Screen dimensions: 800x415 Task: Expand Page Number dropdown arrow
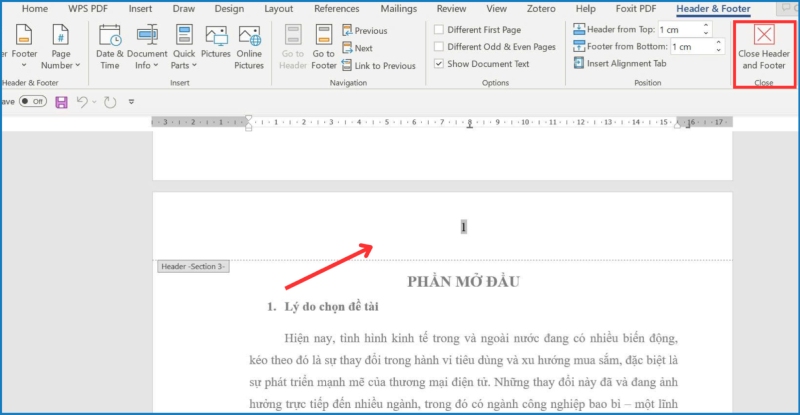[x=78, y=65]
